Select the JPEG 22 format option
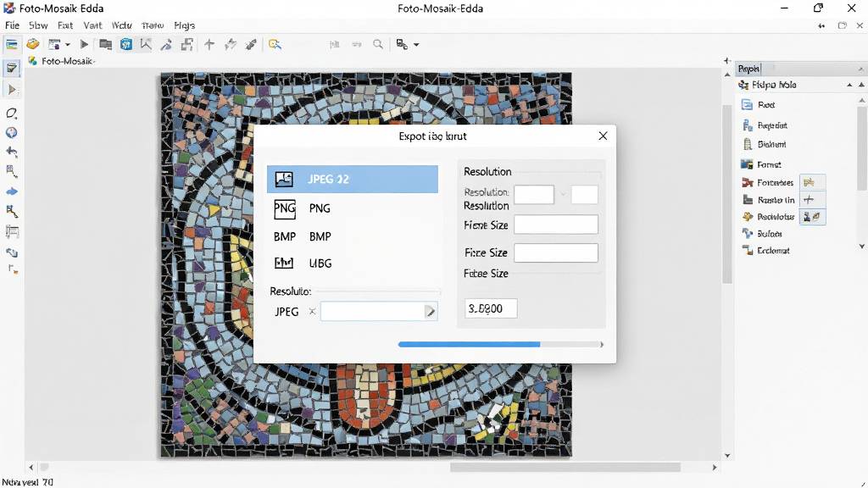Viewport: 868px width, 488px height. [x=352, y=180]
